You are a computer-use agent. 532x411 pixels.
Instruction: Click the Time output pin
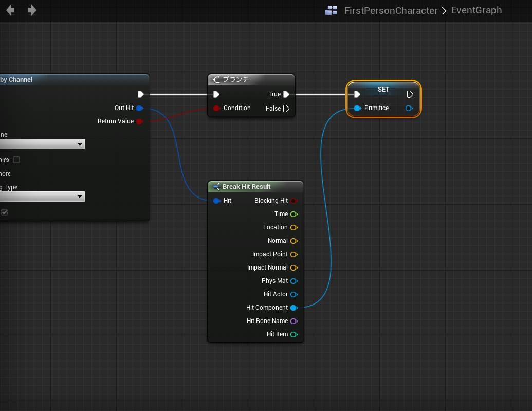pos(294,214)
